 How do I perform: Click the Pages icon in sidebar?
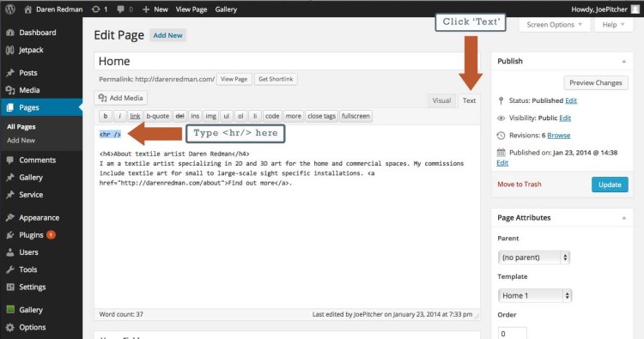[10, 107]
